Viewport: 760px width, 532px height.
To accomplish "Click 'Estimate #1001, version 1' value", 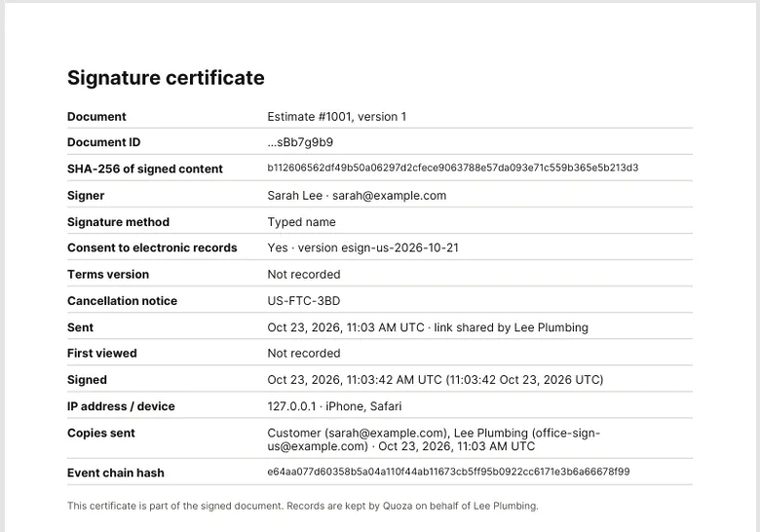I will (x=337, y=117).
